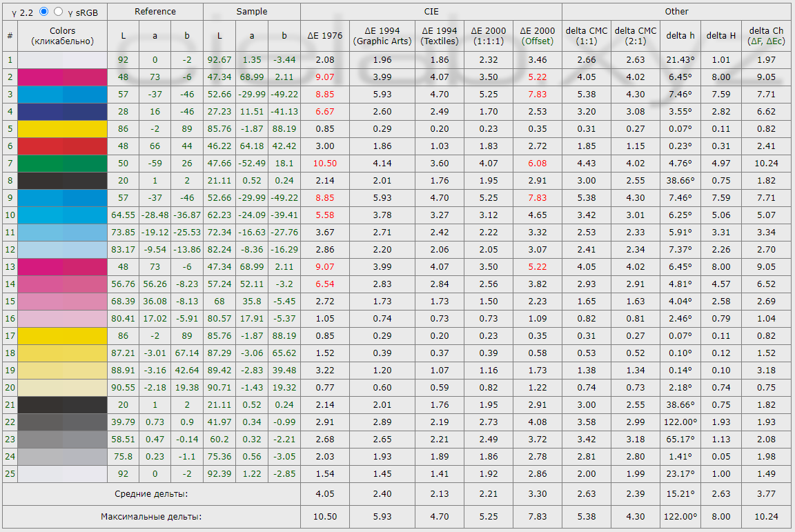This screenshot has height=532, width=795.
Task: Click the yellow swatch in row 18
Action: click(62, 353)
